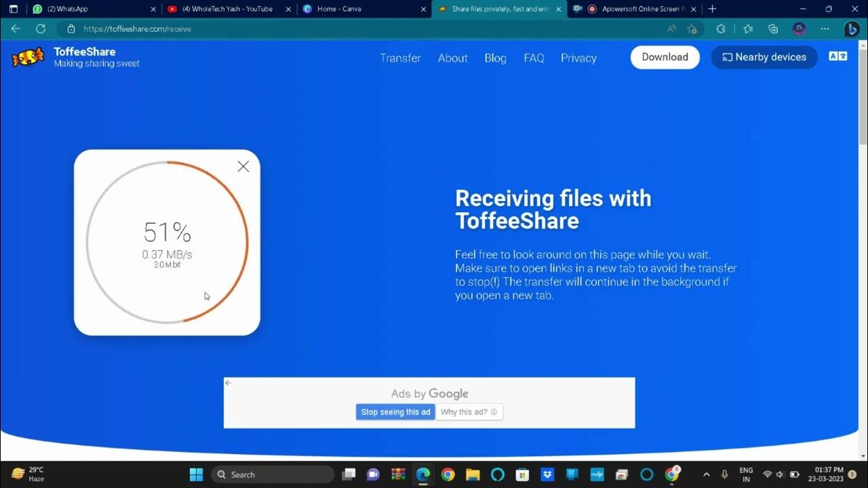Click the Microsoft Edge taskbar icon
The height and width of the screenshot is (488, 868).
tap(423, 474)
